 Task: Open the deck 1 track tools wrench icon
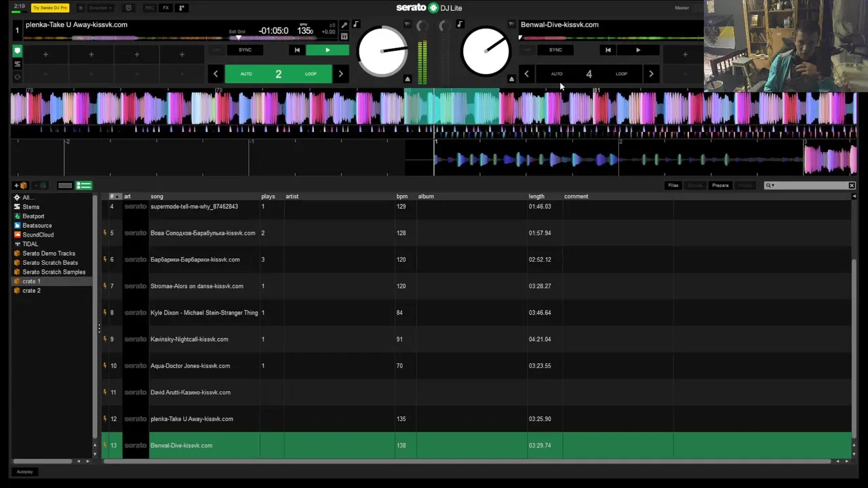(x=344, y=25)
